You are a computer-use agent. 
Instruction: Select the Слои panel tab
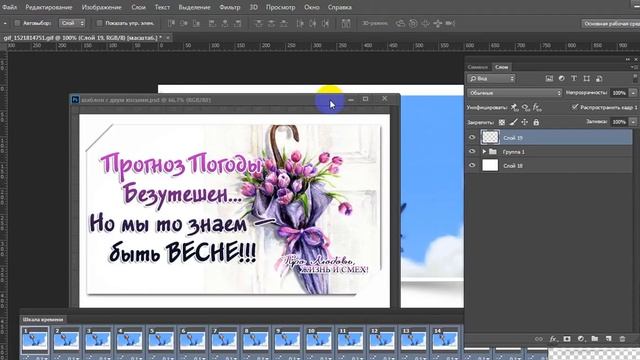coord(501,67)
